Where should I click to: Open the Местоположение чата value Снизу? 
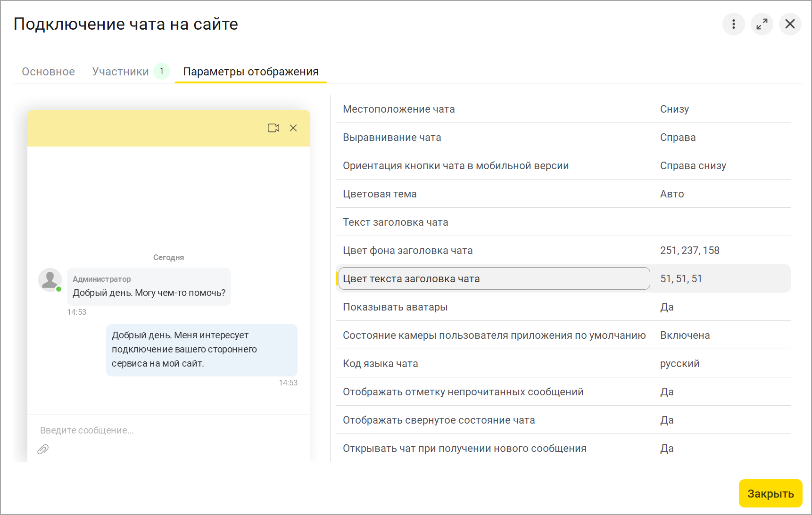click(674, 109)
